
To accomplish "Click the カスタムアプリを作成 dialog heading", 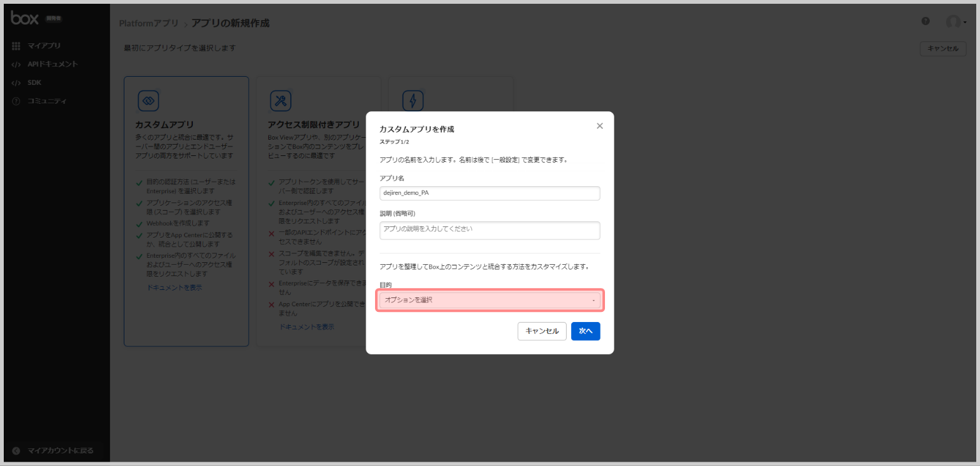I will pos(416,129).
